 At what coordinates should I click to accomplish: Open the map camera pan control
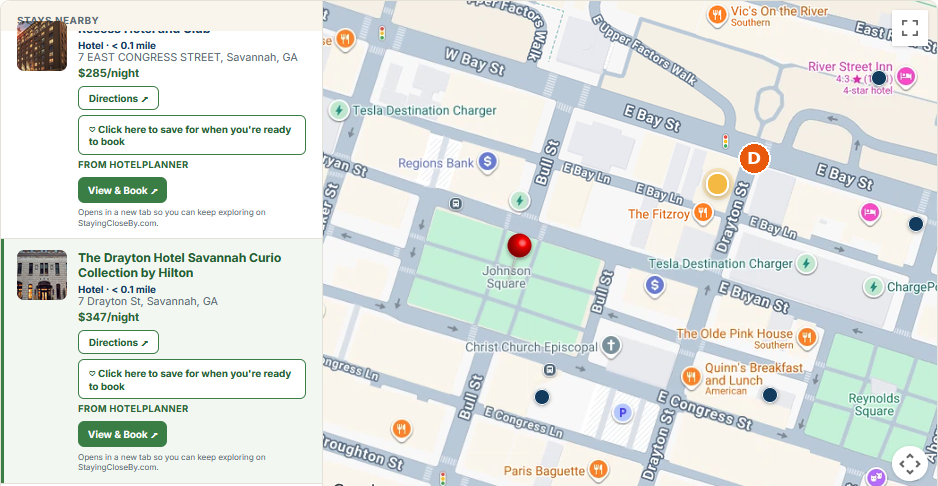click(909, 463)
